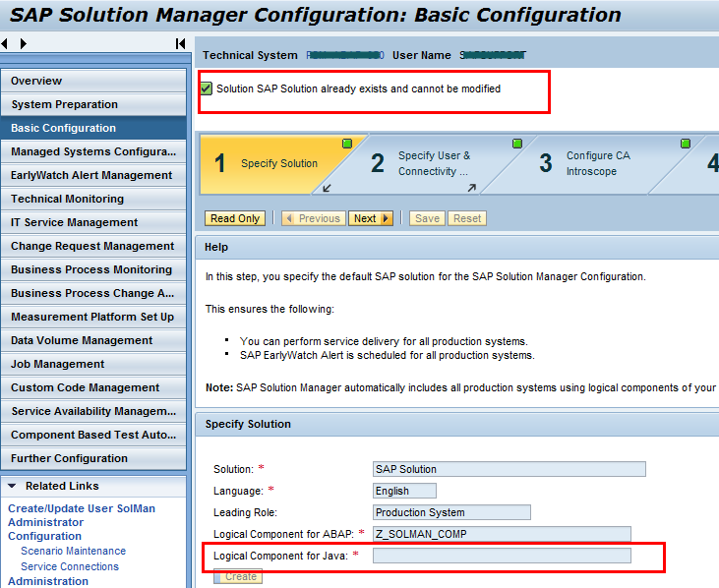The image size is (719, 588).
Task: Click the Create button
Action: 237,576
